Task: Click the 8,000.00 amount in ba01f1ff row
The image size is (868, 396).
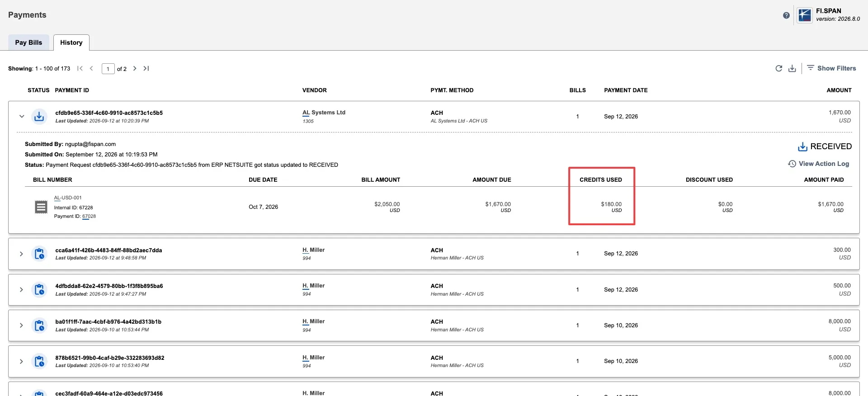Action: tap(840, 321)
